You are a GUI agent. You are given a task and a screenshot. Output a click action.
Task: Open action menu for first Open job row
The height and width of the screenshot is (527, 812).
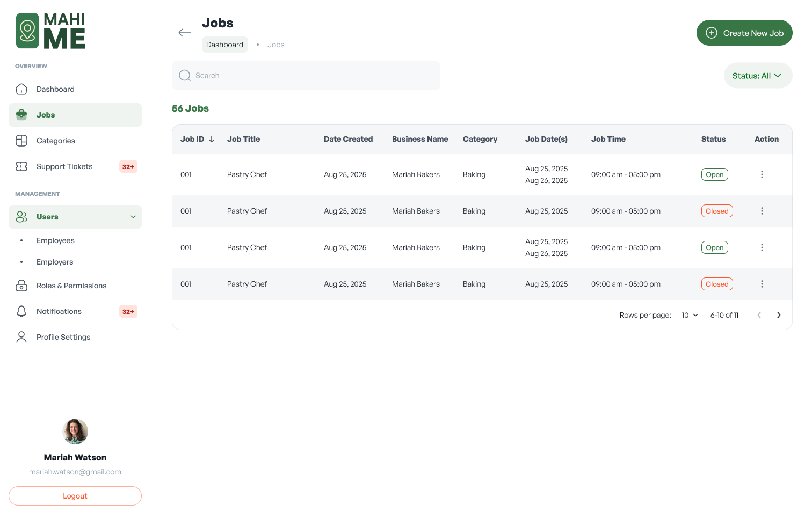point(762,174)
